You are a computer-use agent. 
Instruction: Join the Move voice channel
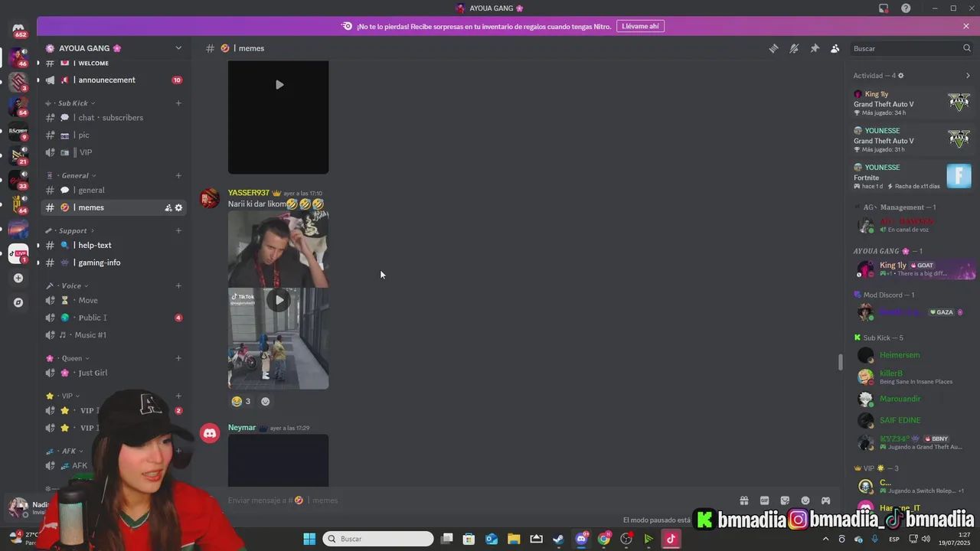(x=113, y=301)
